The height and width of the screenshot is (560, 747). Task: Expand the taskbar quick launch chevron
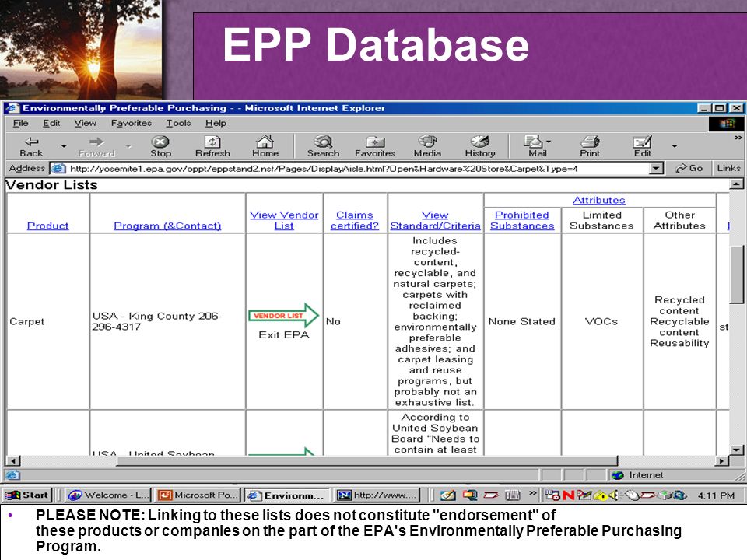pyautogui.click(x=532, y=493)
